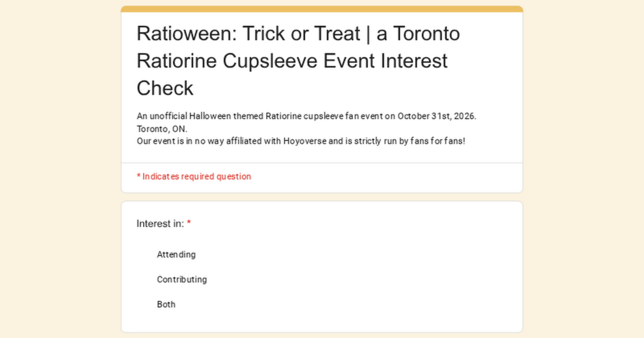Screen dimensions: 644x338
Task: Click the "Toronto, ON." location line
Action: pos(162,129)
